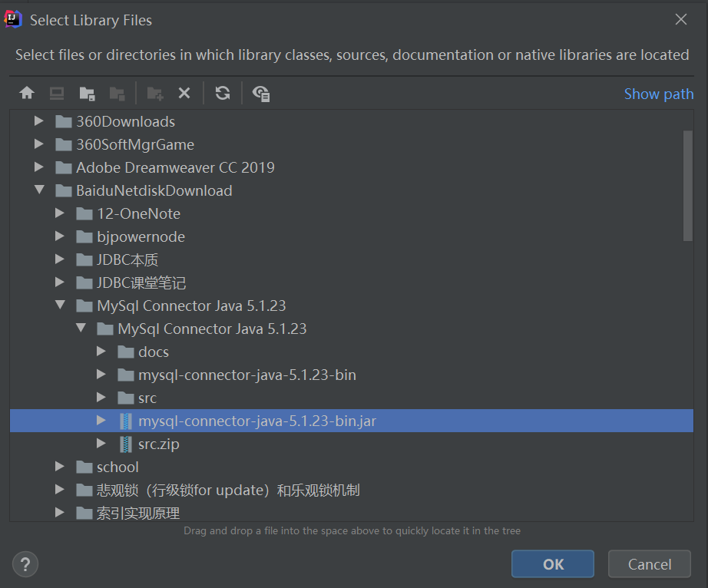Select mysql-connector-java-5.1.23-bin.jar file name
Screen dimensions: 708x588
[257, 421]
